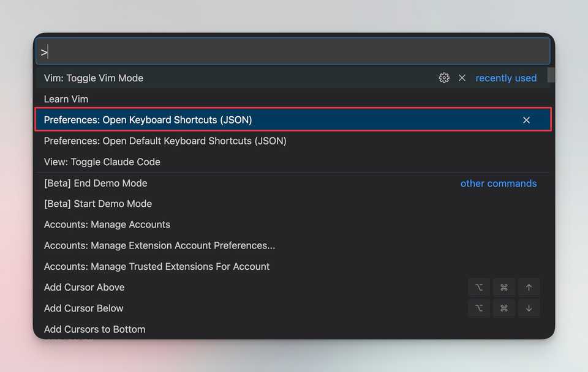
Task: Click the Option key icon beside Add Cursor Above
Action: point(479,287)
